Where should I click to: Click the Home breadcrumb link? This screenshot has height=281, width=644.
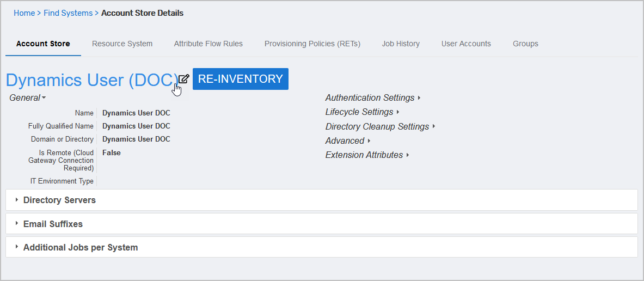(24, 13)
